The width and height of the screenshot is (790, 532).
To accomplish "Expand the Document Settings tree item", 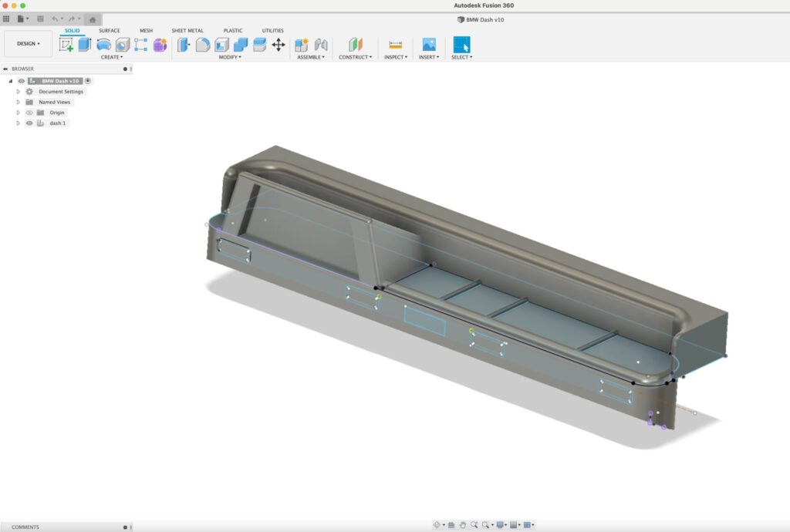I will (18, 91).
